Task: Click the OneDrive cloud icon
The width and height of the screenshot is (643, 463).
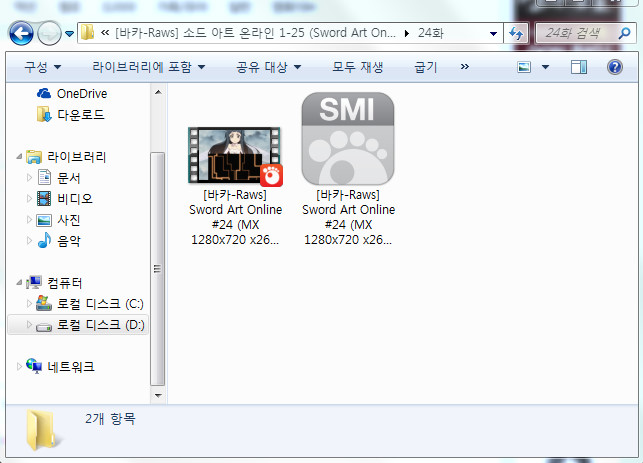Action: click(x=44, y=94)
